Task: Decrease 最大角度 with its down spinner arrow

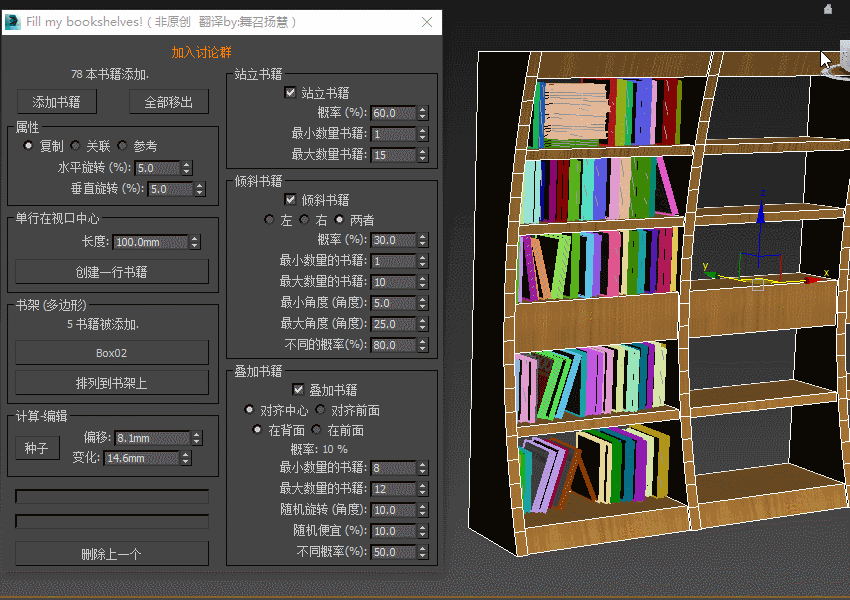Action: coord(423,326)
